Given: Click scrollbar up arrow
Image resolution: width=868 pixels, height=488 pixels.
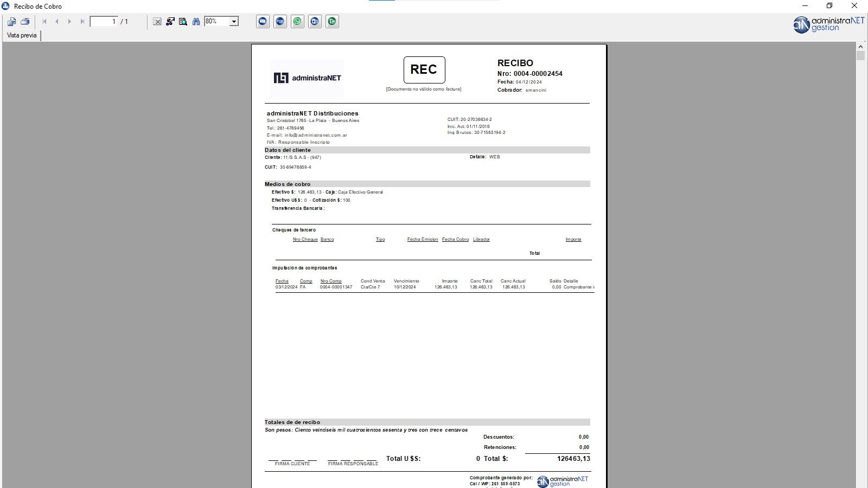Looking at the screenshot, I should click(860, 47).
